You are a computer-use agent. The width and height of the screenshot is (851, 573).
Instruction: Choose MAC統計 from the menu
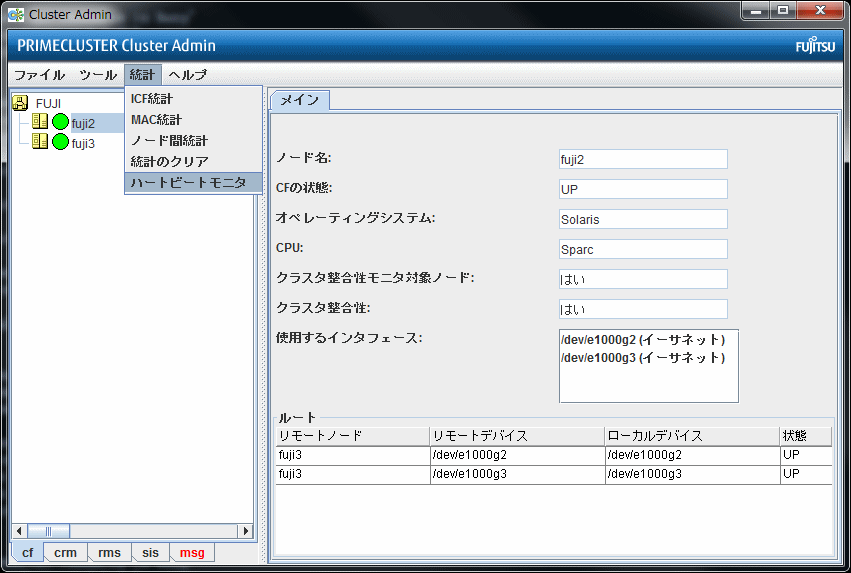pyautogui.click(x=193, y=119)
